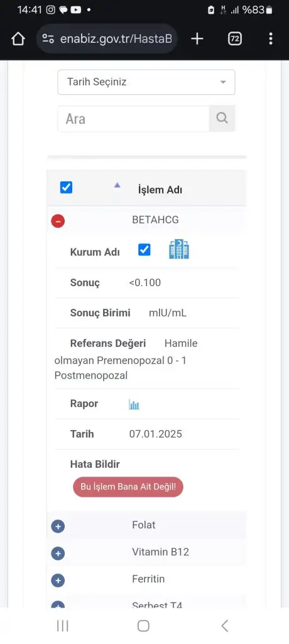Tap the site settings icon in address bar
Viewport: 289px width, 644px height.
[x=48, y=39]
